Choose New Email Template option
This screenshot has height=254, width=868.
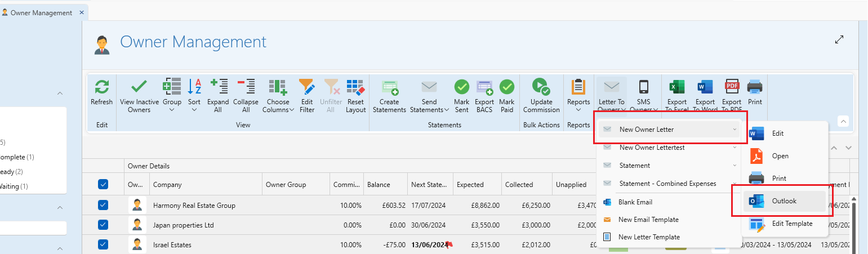point(669,220)
